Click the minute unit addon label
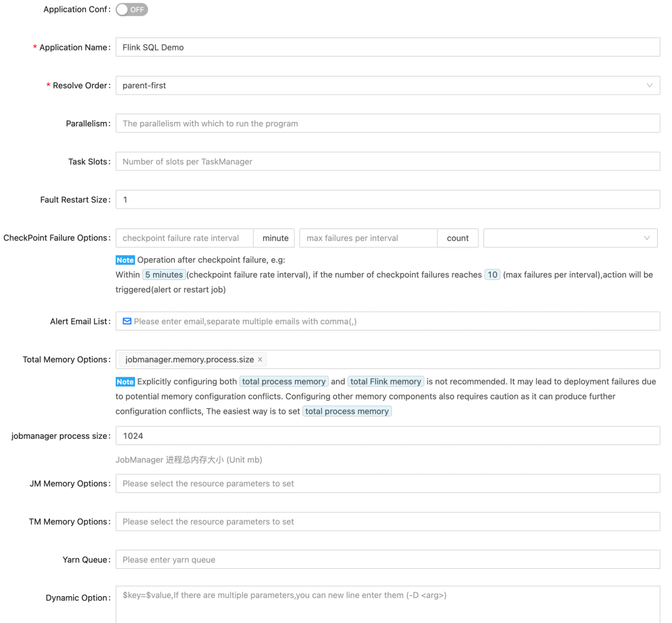Screen dimensions: 672x623 [x=276, y=238]
